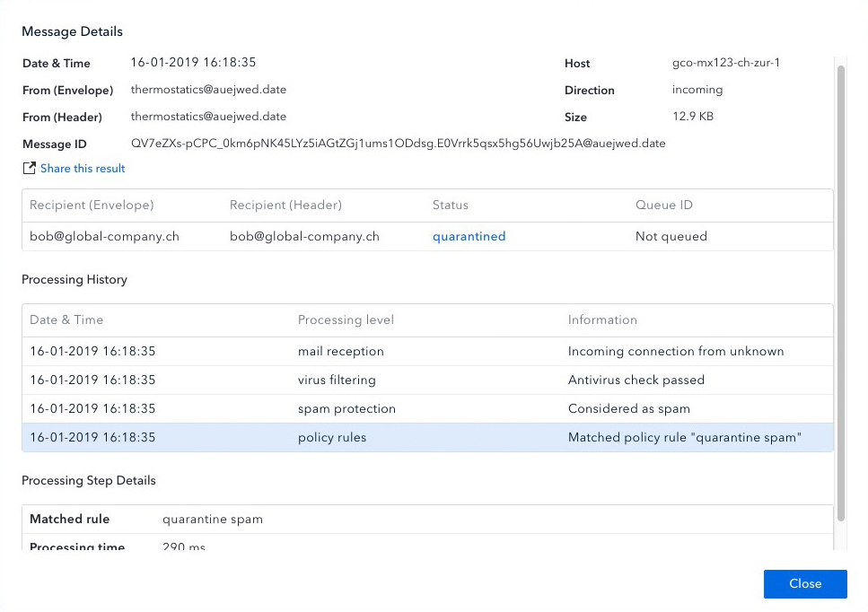Click the Matched rule value quarantine spam

(x=213, y=520)
